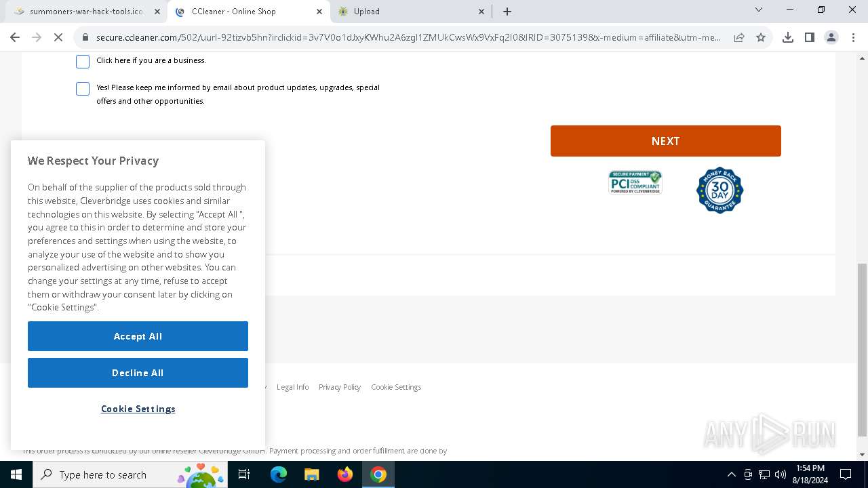Image resolution: width=868 pixels, height=488 pixels.
Task: Open the Legal Info footer link
Action: point(292,387)
